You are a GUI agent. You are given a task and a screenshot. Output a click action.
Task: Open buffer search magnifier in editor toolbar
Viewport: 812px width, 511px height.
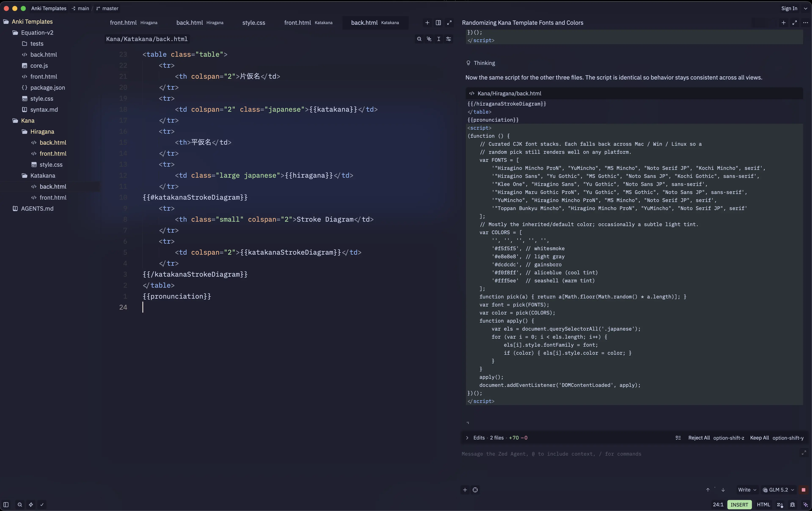click(x=419, y=39)
